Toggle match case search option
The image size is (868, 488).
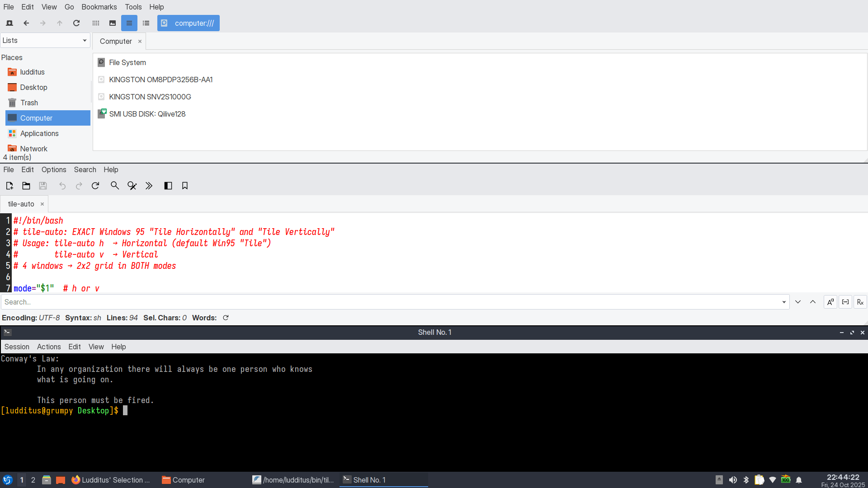(x=830, y=302)
